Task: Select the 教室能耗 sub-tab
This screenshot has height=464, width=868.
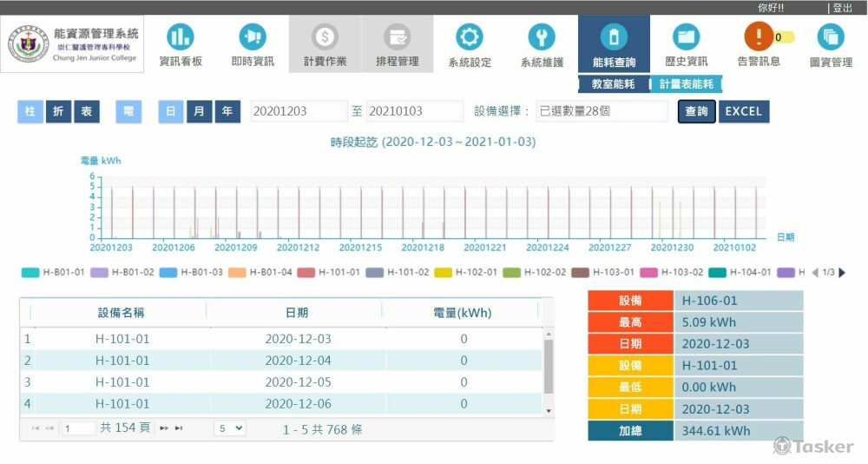Action: 614,84
